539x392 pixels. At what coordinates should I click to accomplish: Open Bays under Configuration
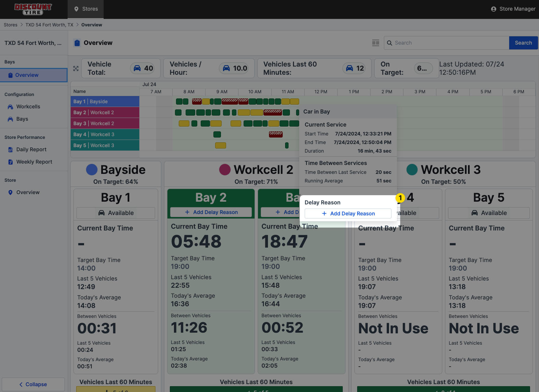point(22,119)
